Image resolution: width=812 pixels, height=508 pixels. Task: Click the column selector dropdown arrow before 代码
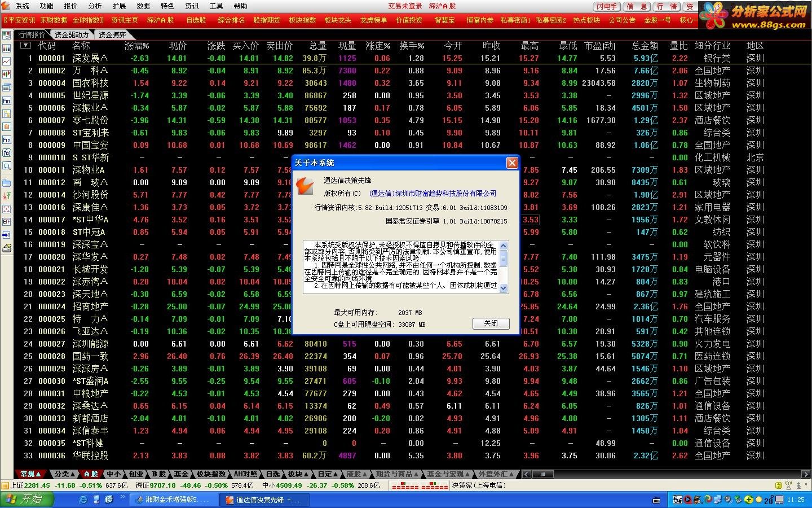[24, 46]
